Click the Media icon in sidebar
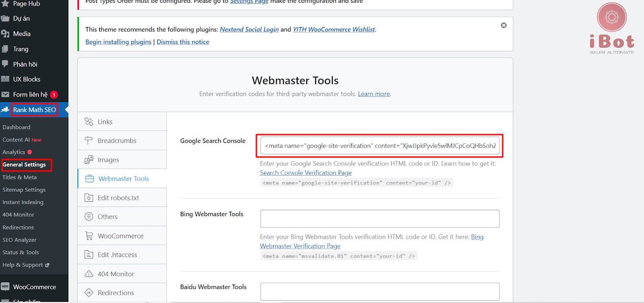 click(5, 34)
